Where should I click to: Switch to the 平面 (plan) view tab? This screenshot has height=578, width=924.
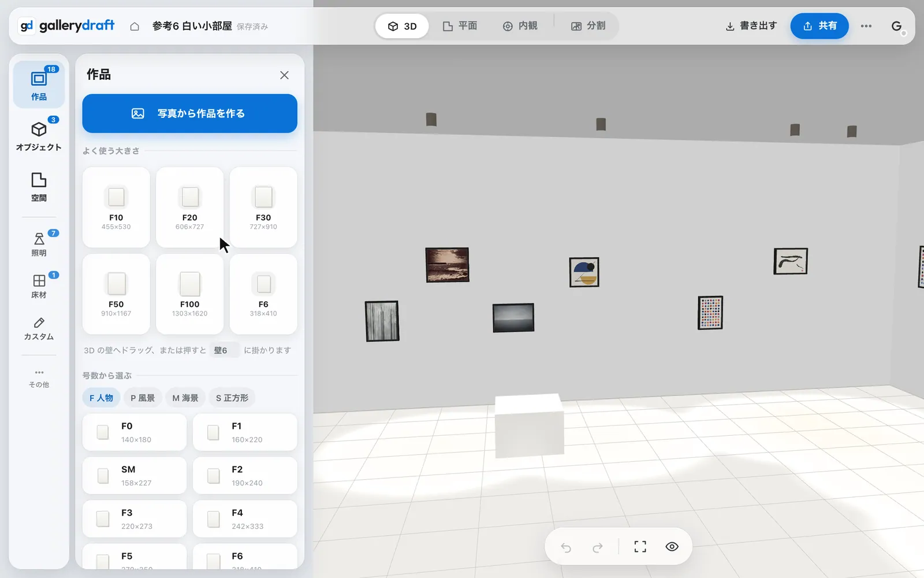[460, 26]
